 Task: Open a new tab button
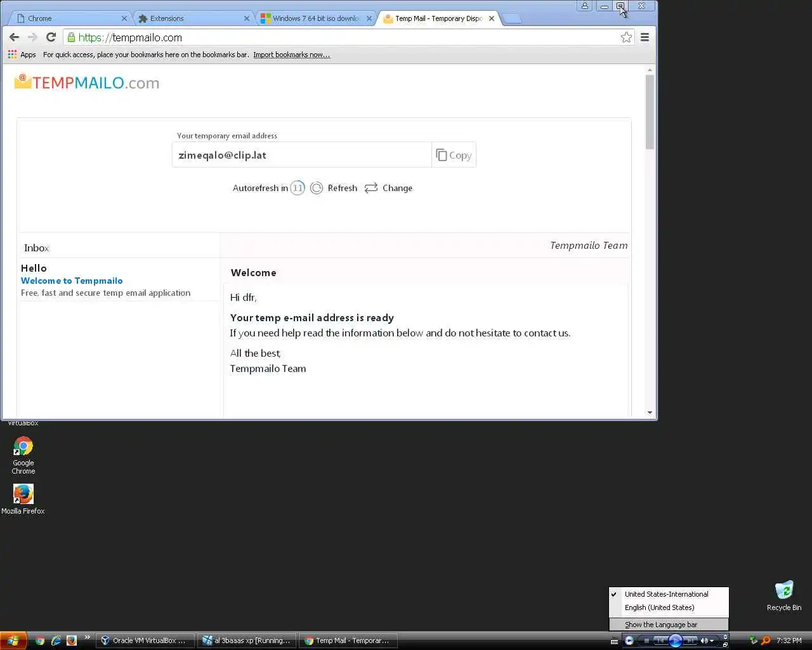click(512, 18)
